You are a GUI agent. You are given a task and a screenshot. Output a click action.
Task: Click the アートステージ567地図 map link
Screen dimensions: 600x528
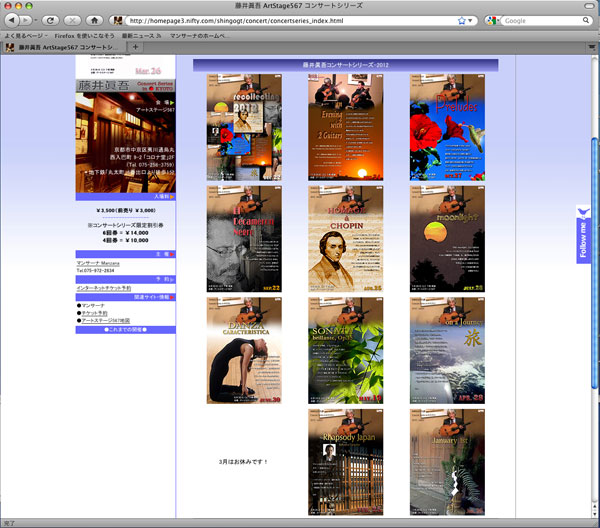105,321
